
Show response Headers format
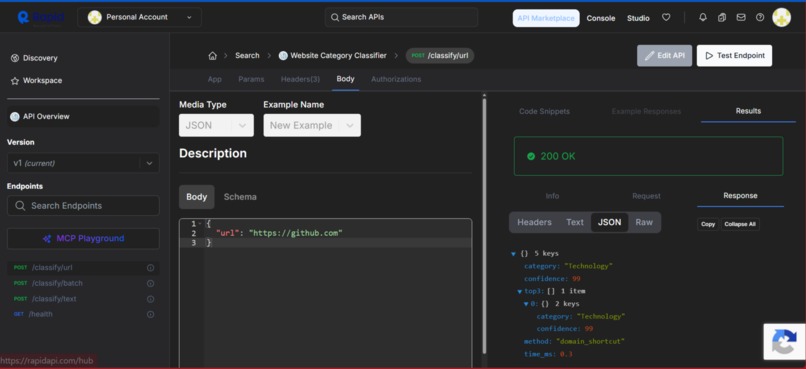click(x=534, y=222)
